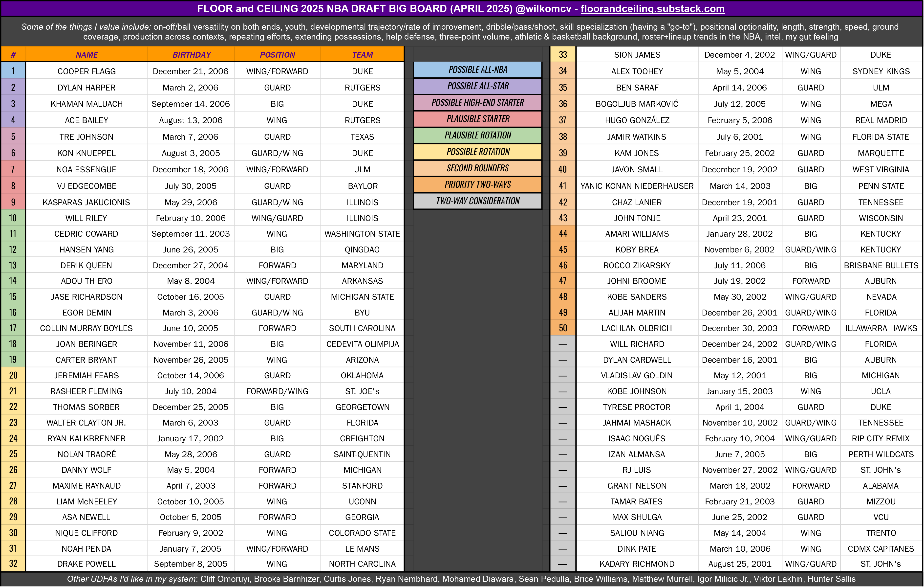Click the SION JAMES name cell

(x=637, y=54)
